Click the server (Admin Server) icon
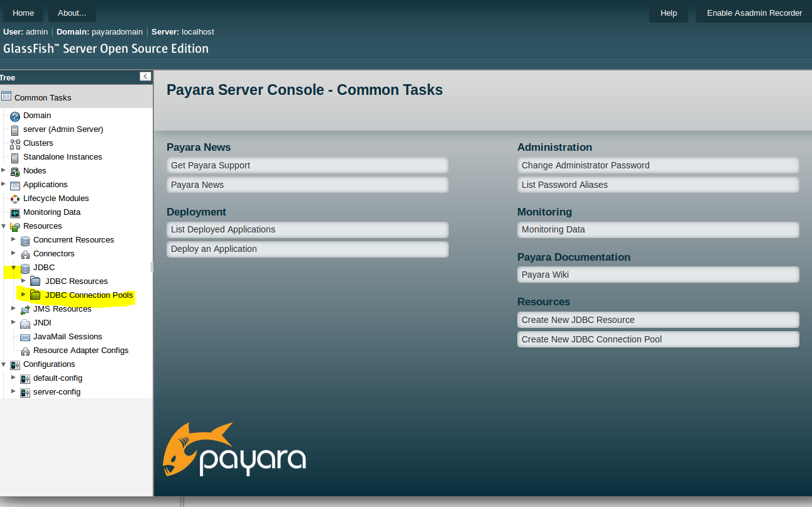Image resolution: width=812 pixels, height=507 pixels. click(x=15, y=130)
